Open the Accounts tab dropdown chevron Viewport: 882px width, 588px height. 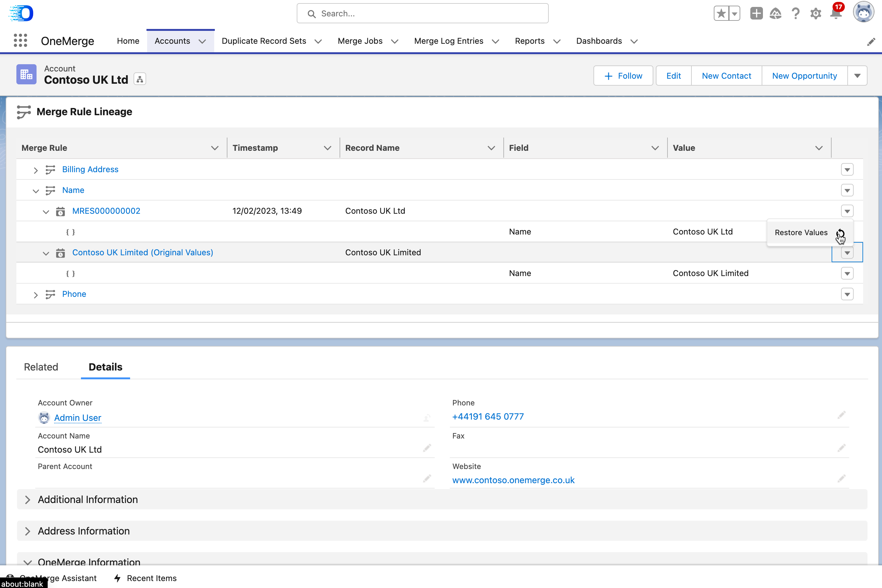202,41
